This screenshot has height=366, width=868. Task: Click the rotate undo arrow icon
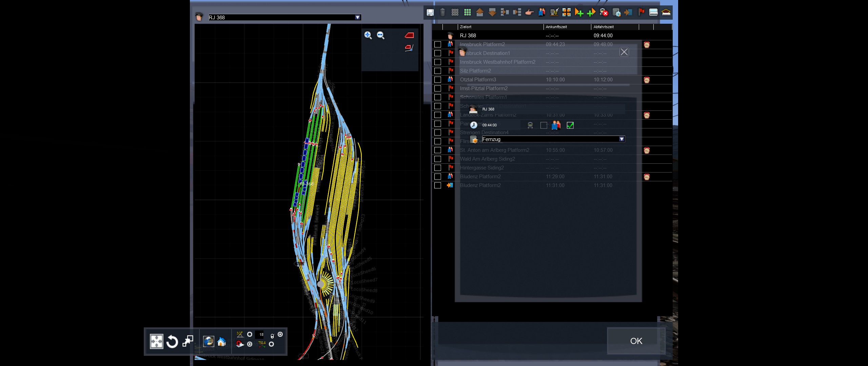[x=172, y=342]
